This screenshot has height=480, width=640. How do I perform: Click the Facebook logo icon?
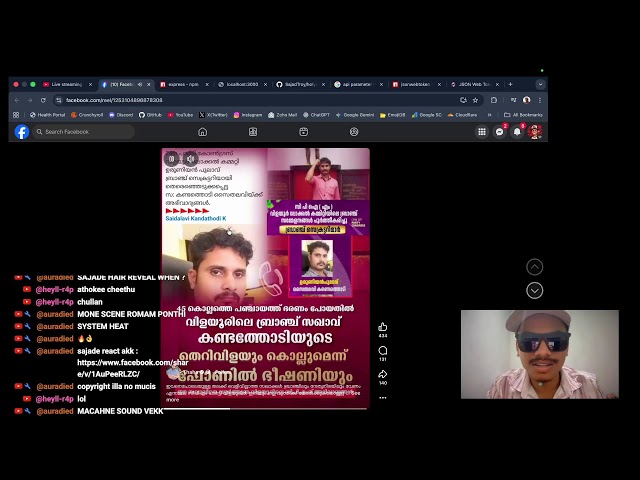[x=22, y=132]
